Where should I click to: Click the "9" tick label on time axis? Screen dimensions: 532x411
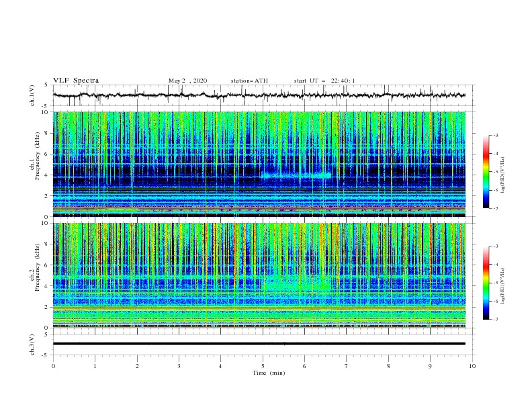click(430, 366)
